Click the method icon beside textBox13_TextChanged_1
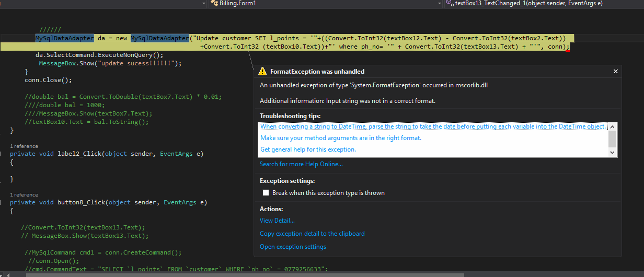The width and height of the screenshot is (644, 277). [x=450, y=3]
